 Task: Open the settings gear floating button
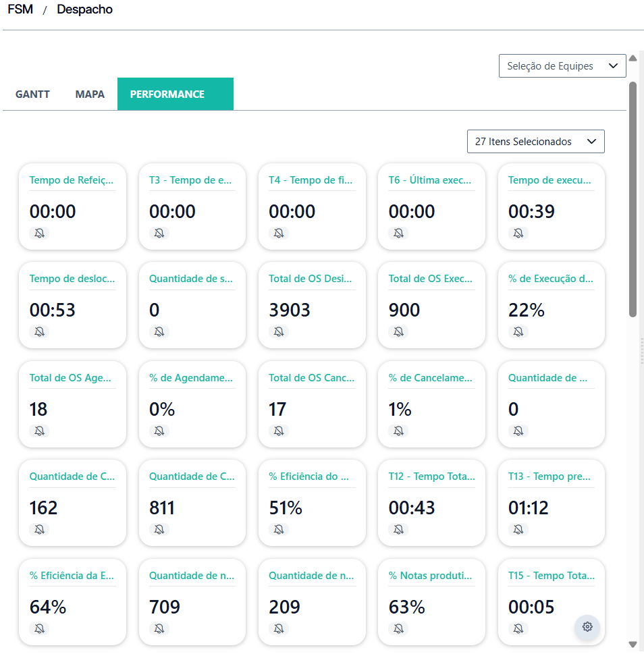point(587,626)
